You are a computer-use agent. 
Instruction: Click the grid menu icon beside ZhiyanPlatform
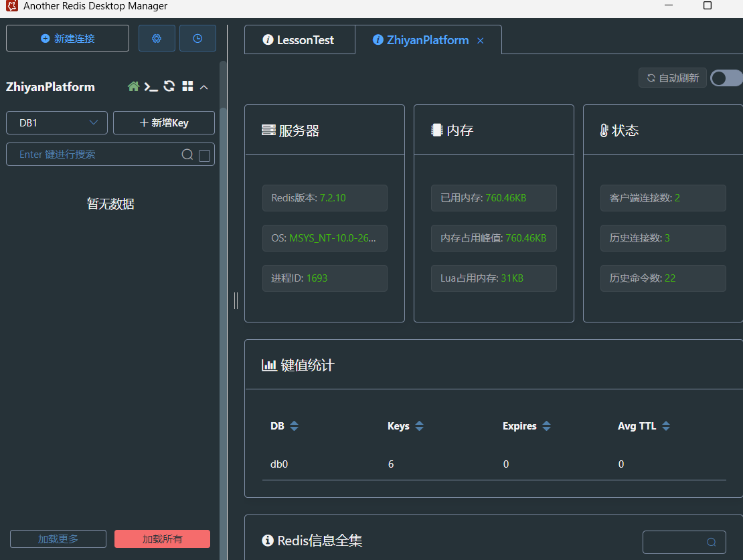pos(187,86)
